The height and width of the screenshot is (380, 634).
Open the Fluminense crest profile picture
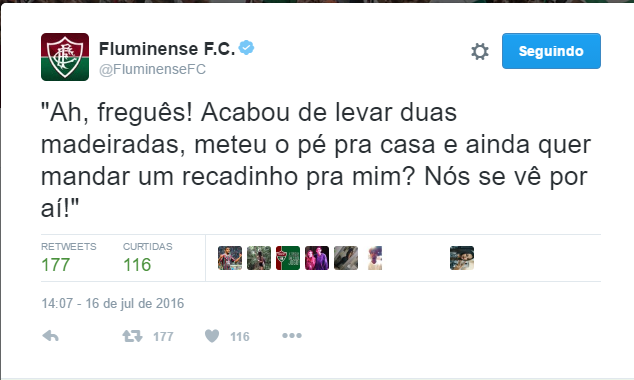[65, 57]
